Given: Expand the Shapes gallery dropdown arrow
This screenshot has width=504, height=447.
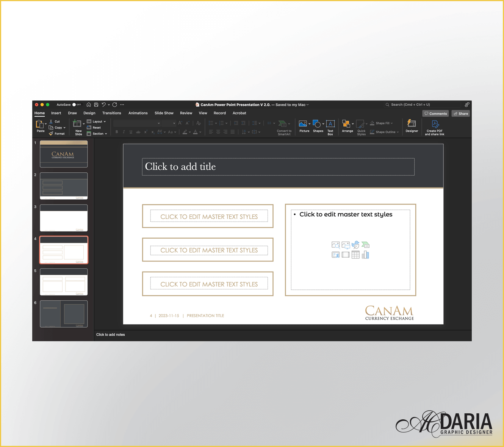Looking at the screenshot, I should point(323,124).
